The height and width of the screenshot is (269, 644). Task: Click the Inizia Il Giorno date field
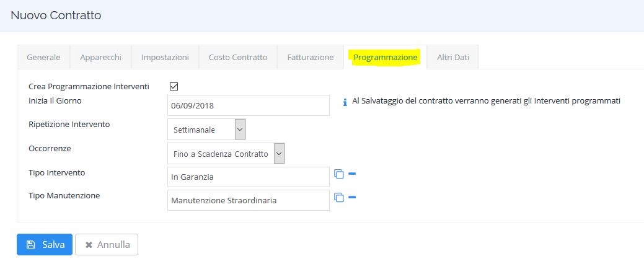[x=249, y=105]
